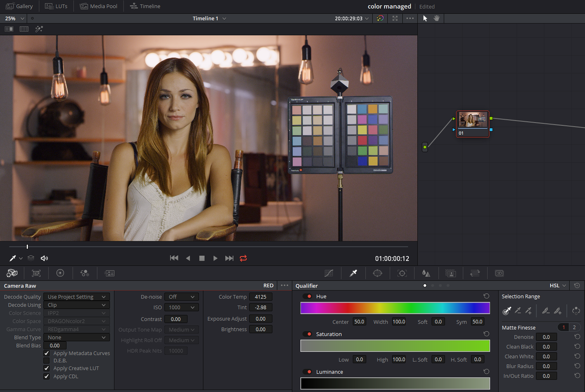Uncheck Apply Metadata Curves
The height and width of the screenshot is (392, 585).
coord(47,353)
